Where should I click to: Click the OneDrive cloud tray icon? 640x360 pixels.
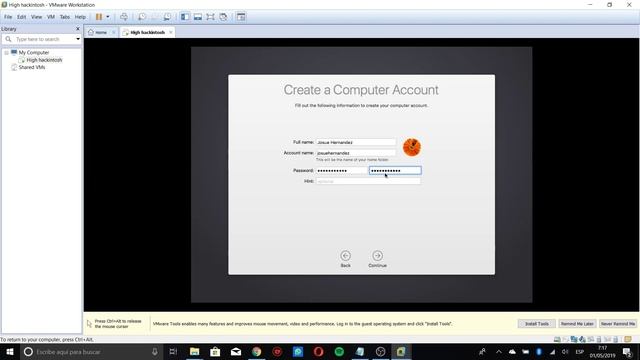point(512,352)
